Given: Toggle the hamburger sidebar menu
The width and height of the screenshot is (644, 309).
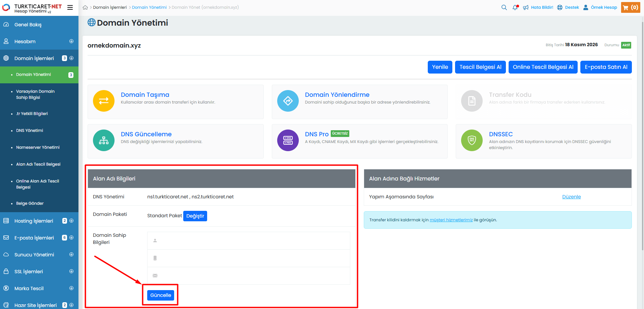Looking at the screenshot, I should click(x=70, y=7).
